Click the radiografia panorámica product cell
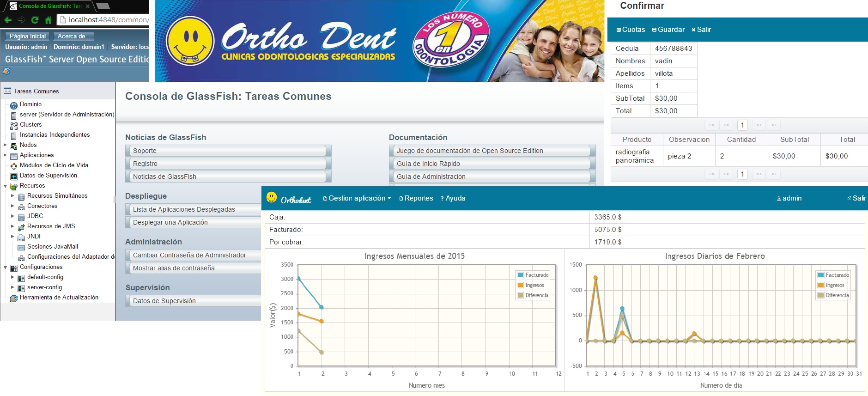The height and width of the screenshot is (396, 868). pyautogui.click(x=637, y=156)
